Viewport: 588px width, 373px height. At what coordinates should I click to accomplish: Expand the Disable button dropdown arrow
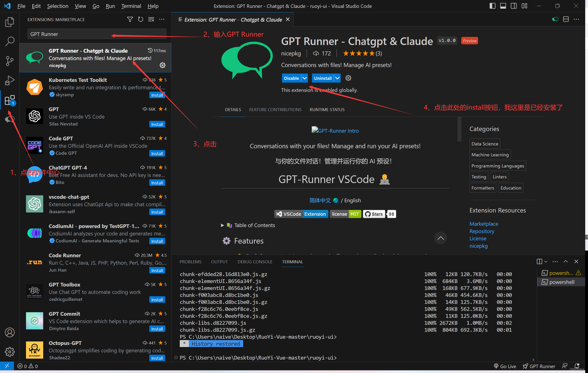304,78
